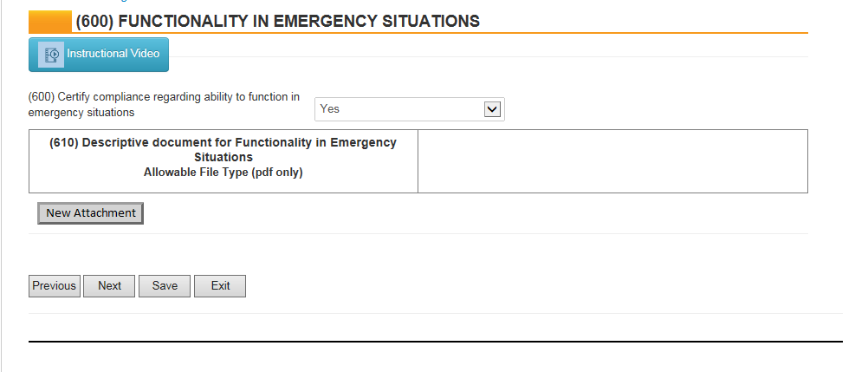868x372 pixels.
Task: Leave the form via Exit button
Action: pyautogui.click(x=220, y=286)
